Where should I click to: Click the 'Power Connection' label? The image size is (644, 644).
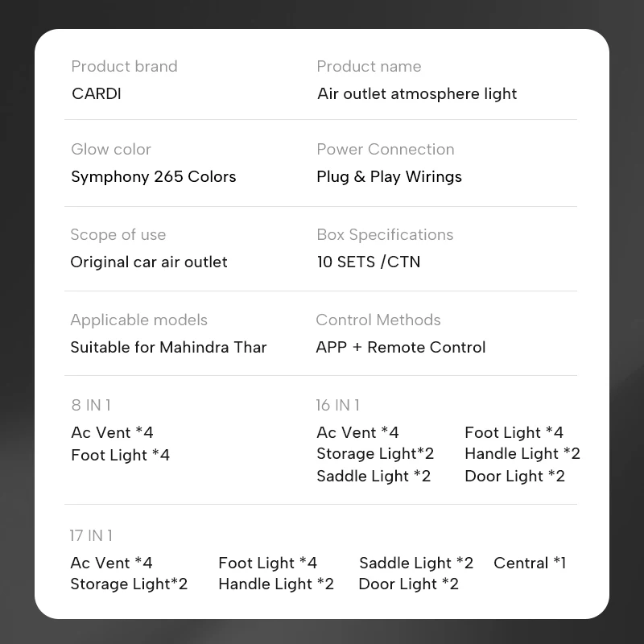pos(386,149)
